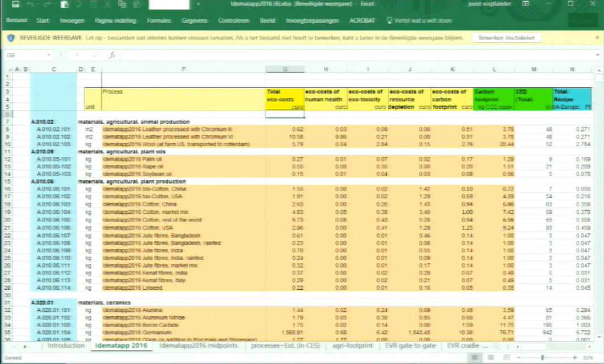Open the Invoegtoepassingen ribbon tab

click(312, 20)
